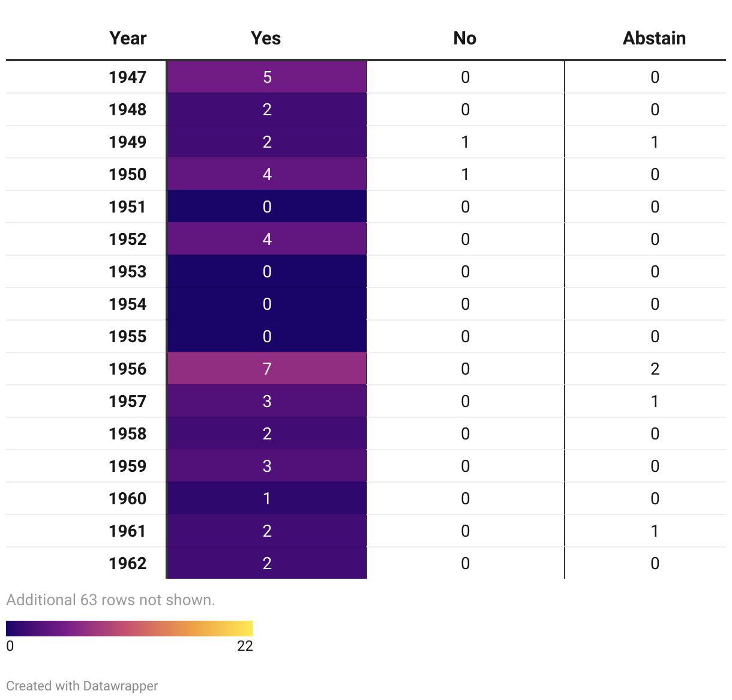This screenshot has height=700, width=732.
Task: Click the 1953 year row label
Action: tap(127, 271)
